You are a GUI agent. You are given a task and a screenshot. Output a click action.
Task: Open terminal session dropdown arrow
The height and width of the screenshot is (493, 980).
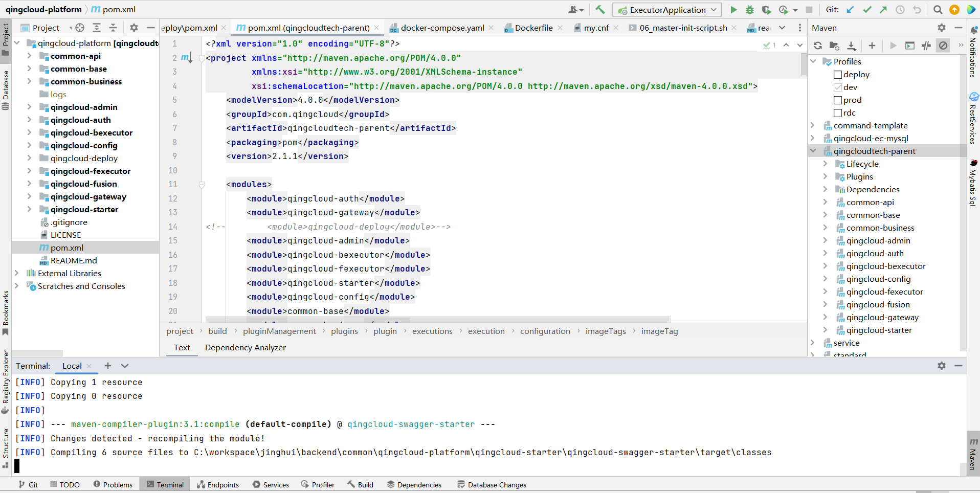tap(125, 366)
